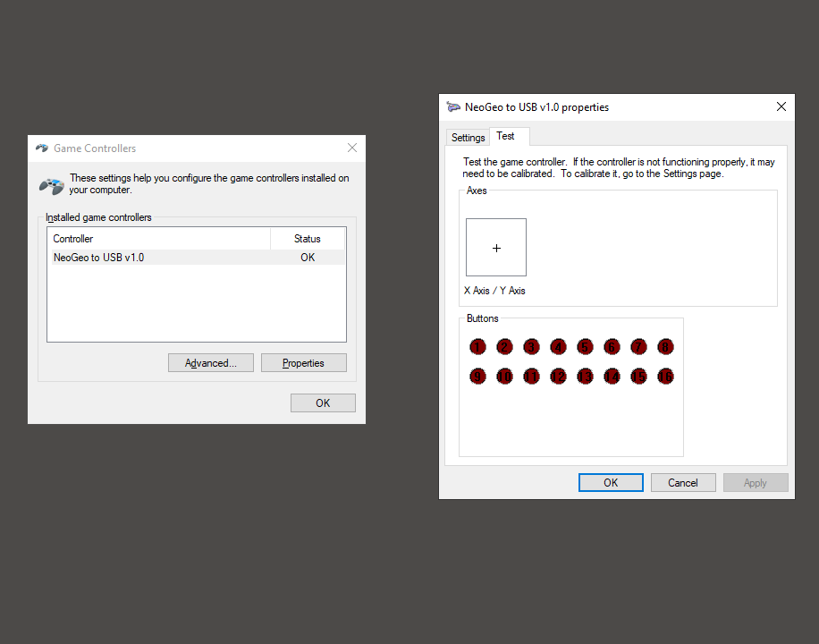
Task: Open Properties for the selected controller
Action: (303, 363)
